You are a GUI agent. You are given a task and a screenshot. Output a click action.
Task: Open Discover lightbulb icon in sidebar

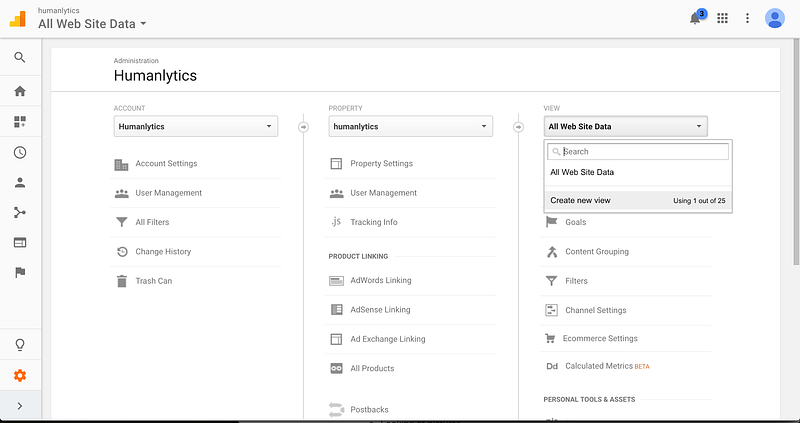[x=20, y=345]
